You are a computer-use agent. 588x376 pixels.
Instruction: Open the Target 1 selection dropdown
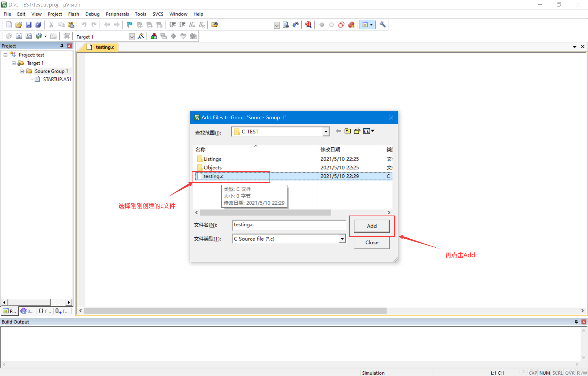(132, 37)
